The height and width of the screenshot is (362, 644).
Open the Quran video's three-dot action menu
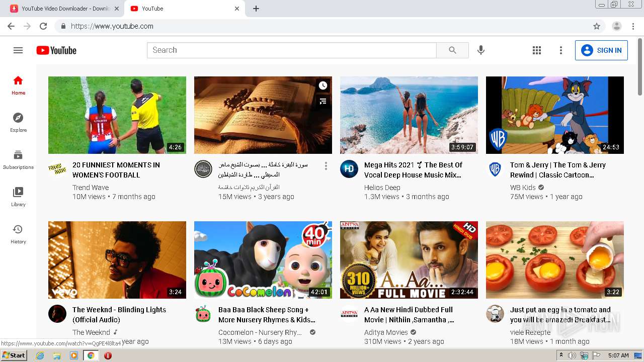[326, 166]
